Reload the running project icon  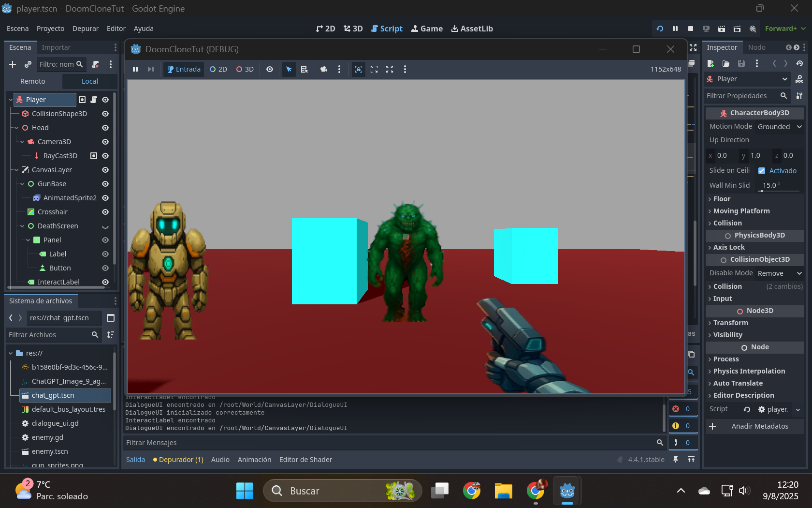pyautogui.click(x=660, y=29)
